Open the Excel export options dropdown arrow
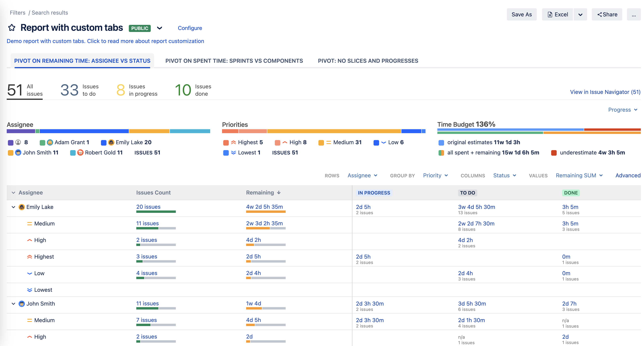The width and height of the screenshot is (644, 346). [x=580, y=15]
